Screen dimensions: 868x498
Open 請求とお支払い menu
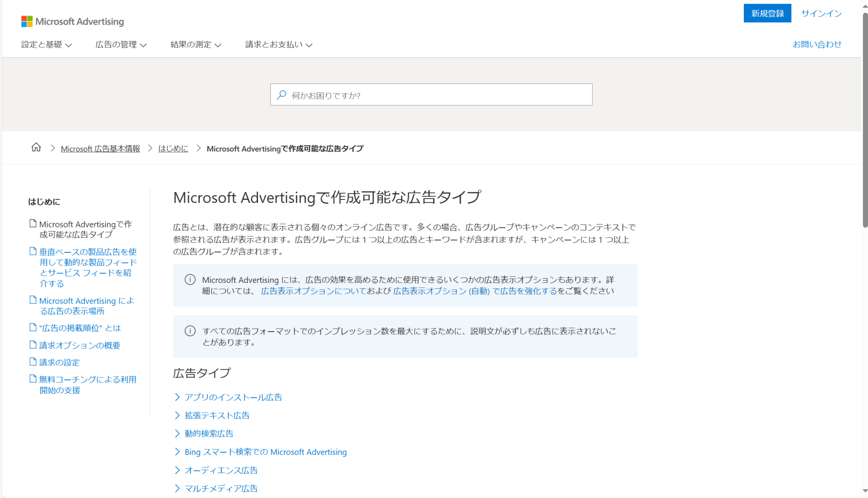pyautogui.click(x=278, y=44)
